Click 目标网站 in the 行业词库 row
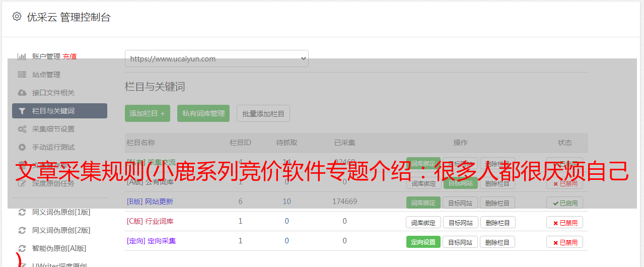The height and width of the screenshot is (267, 644). coord(460,222)
